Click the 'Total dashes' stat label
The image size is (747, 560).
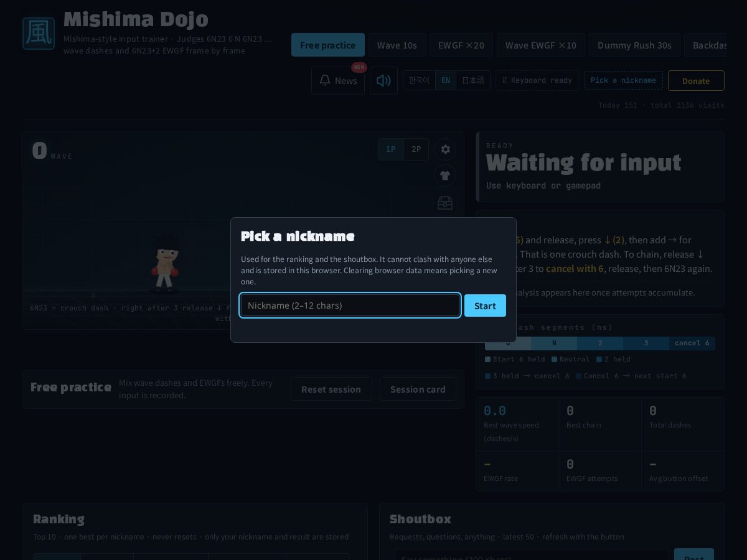point(670,425)
